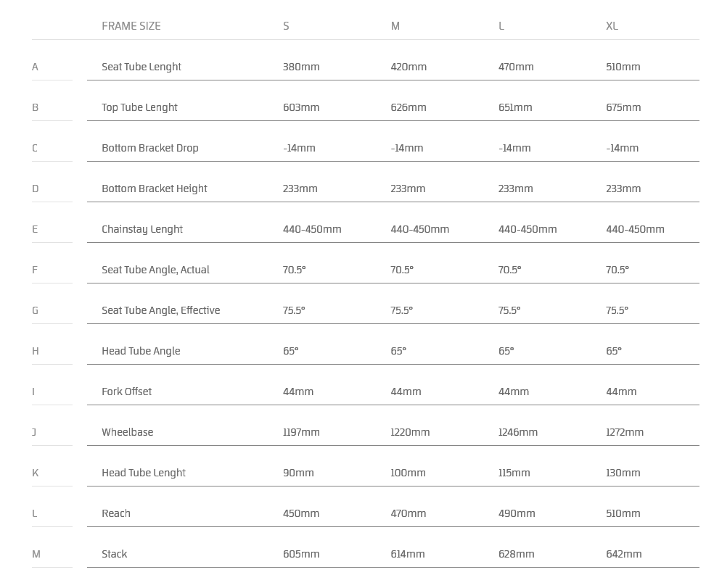Click the Head Tube Angle label
Viewport: 706px width, 588px height.
pos(141,351)
